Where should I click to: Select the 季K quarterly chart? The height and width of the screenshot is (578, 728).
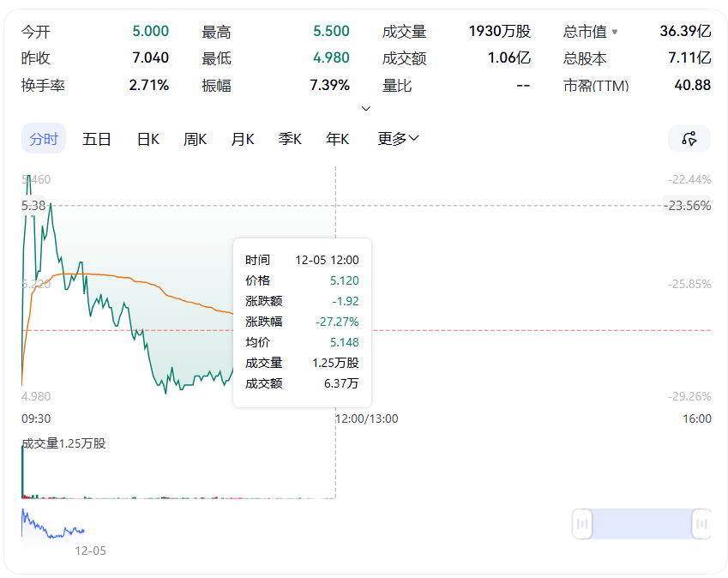pos(290,139)
